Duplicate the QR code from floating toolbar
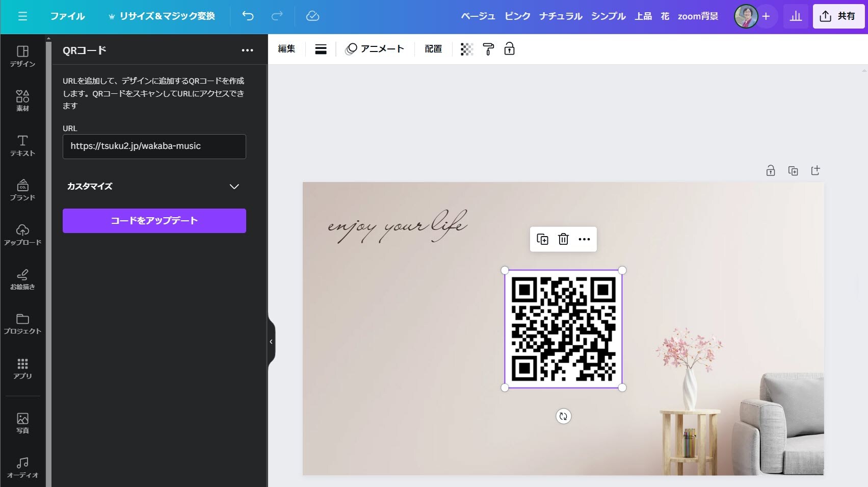The image size is (868, 487). click(x=542, y=239)
